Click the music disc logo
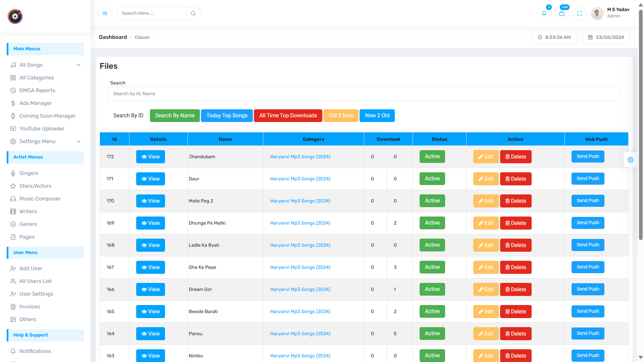The image size is (644, 362). tap(15, 16)
